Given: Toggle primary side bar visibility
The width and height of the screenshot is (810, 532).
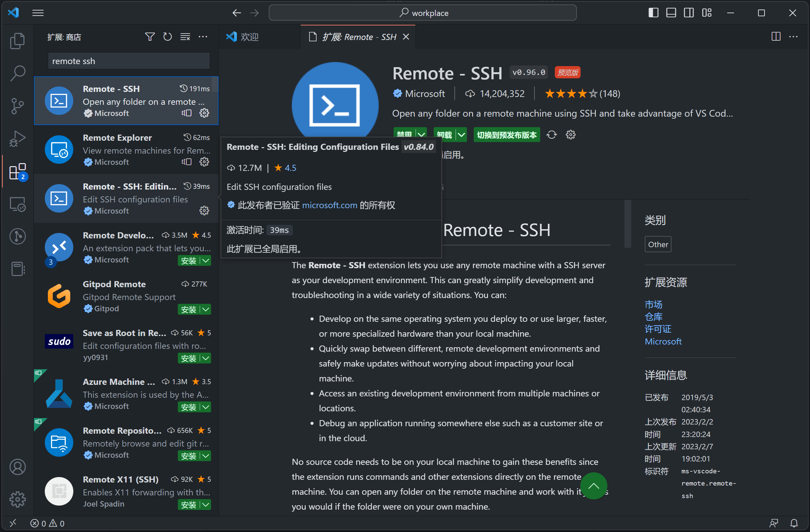Looking at the screenshot, I should click(x=653, y=13).
